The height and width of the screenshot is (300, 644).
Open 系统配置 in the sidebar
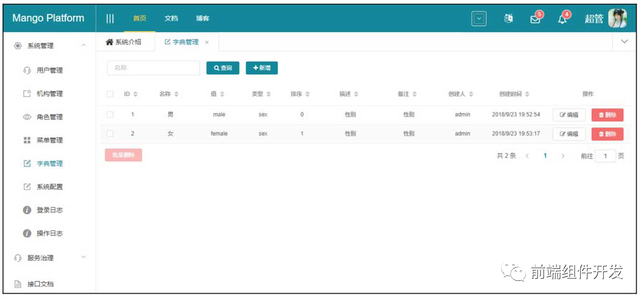50,186
